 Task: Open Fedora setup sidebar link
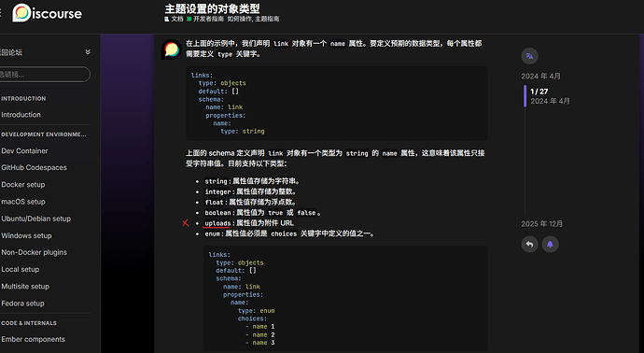pyautogui.click(x=22, y=304)
